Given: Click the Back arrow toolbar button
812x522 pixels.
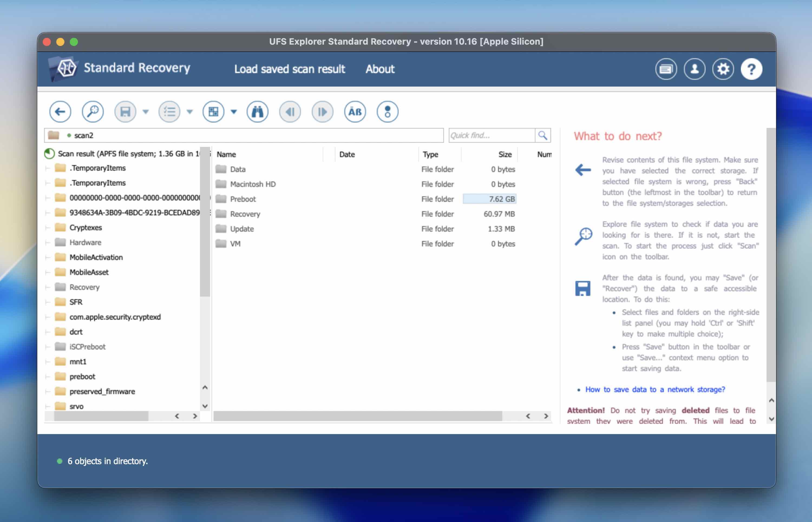Looking at the screenshot, I should [x=60, y=111].
